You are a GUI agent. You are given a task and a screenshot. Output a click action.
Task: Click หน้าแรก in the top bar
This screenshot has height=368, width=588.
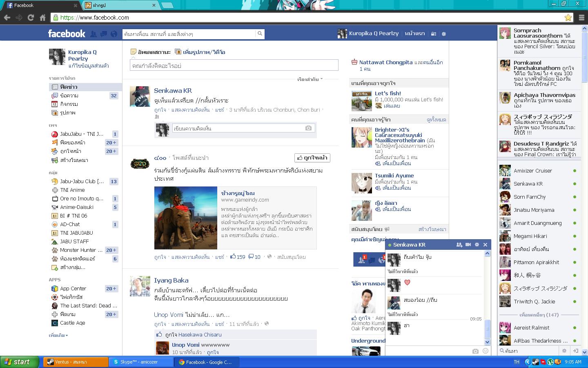415,34
